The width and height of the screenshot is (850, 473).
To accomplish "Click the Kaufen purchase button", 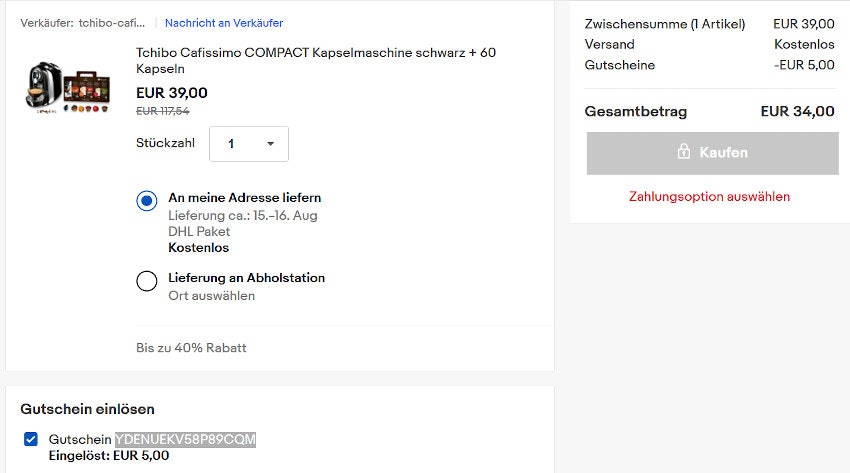I will pyautogui.click(x=712, y=153).
